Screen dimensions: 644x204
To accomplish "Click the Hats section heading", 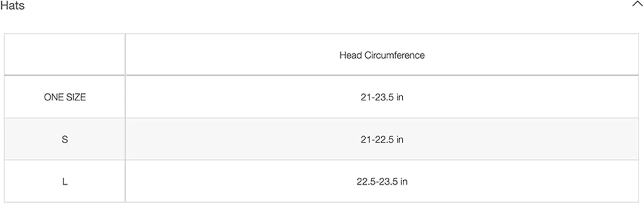I will (12, 6).
